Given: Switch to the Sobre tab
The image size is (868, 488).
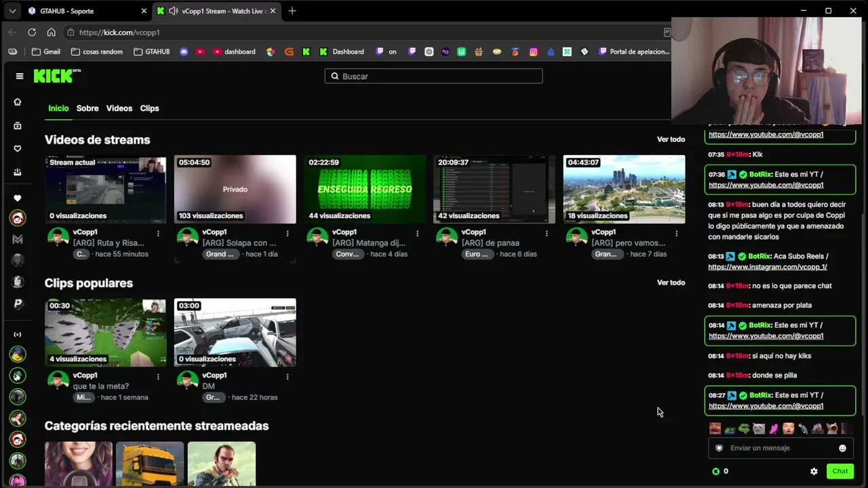Looking at the screenshot, I should coord(87,108).
